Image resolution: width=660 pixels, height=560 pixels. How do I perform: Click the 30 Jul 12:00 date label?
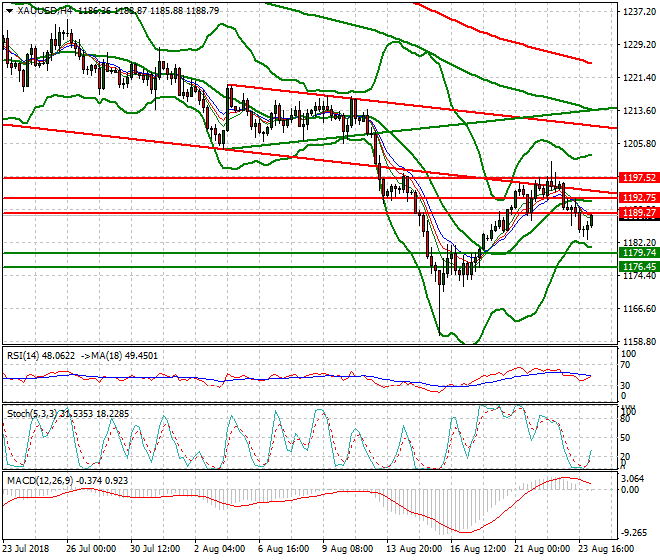[x=155, y=549]
